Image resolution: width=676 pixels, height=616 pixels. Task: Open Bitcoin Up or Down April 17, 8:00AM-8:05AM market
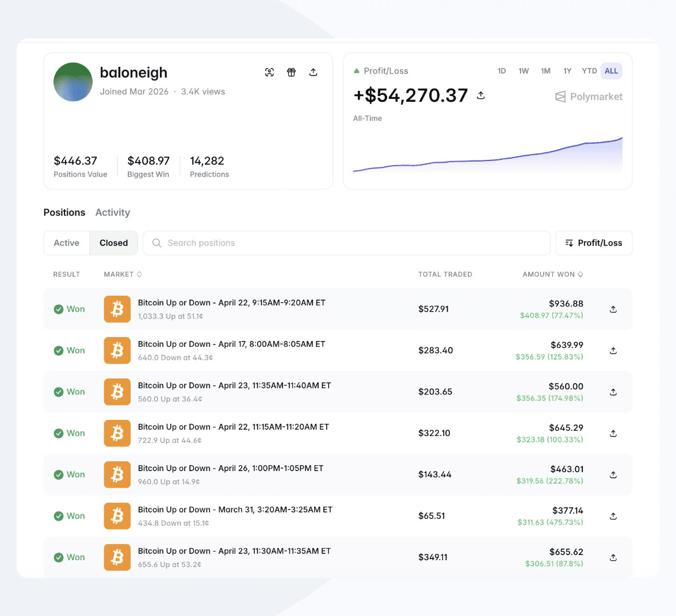tap(231, 344)
